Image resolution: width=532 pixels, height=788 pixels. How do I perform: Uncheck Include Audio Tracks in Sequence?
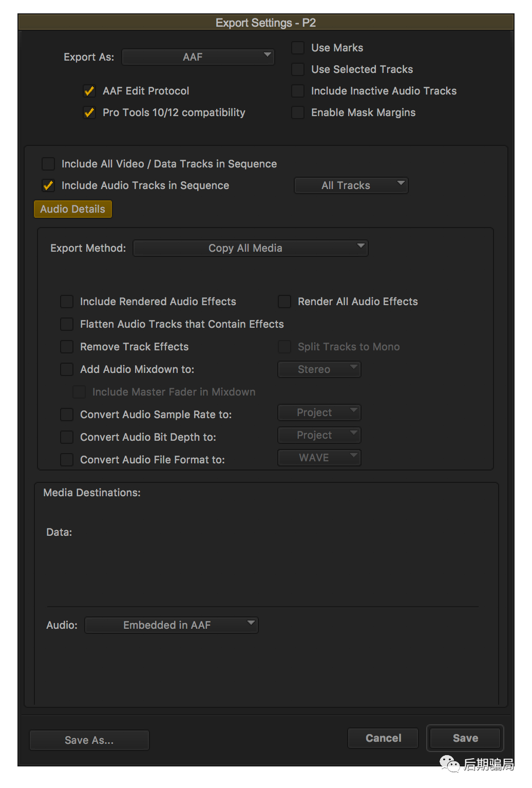pyautogui.click(x=48, y=185)
